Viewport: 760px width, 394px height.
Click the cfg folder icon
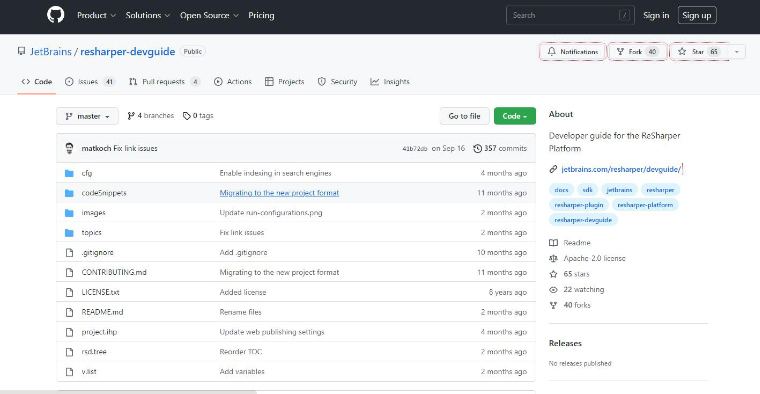coord(69,173)
